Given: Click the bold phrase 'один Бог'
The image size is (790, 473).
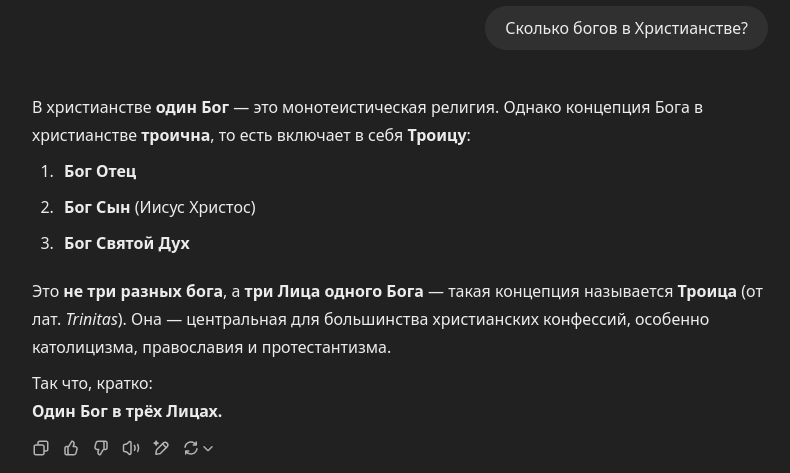Looking at the screenshot, I should click(192, 107).
